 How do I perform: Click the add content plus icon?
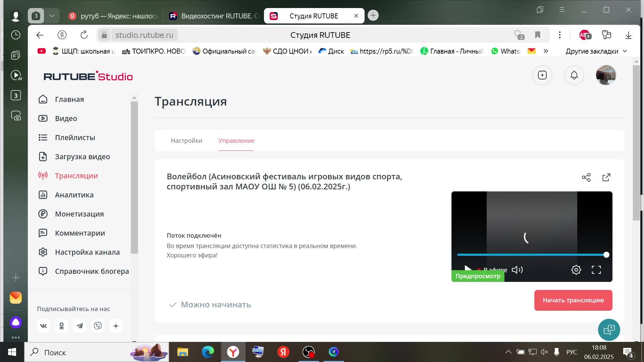point(542,75)
